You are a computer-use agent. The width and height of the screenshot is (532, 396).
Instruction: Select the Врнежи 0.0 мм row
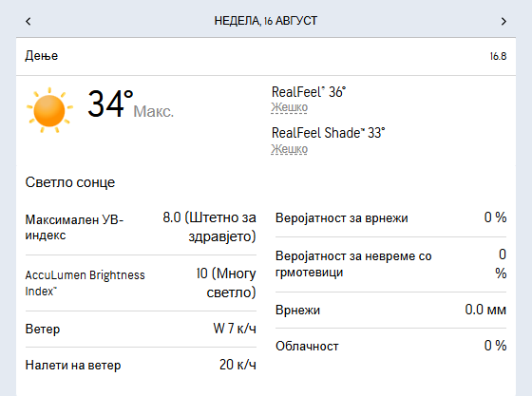coord(390,310)
